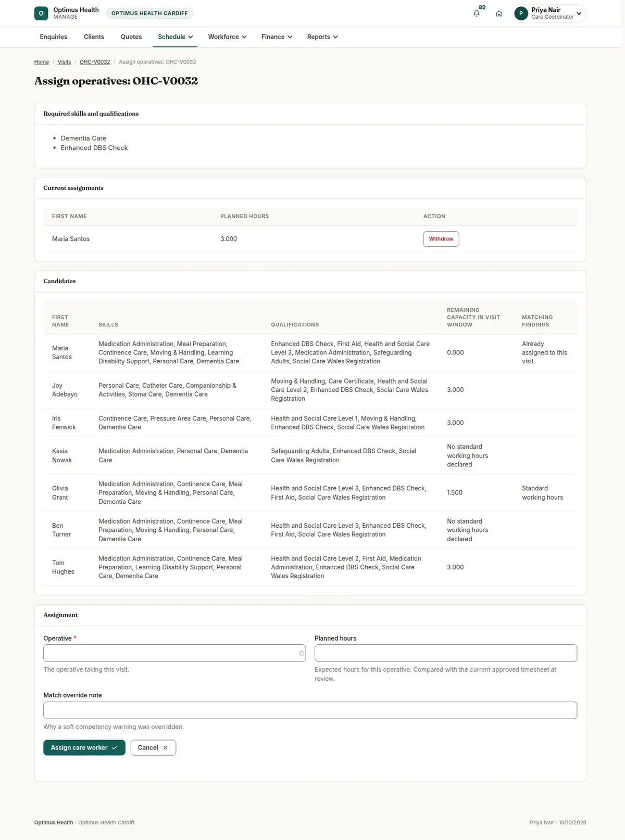Withdraw Maria Santos from the visit
Image resolution: width=625 pixels, height=840 pixels.
pos(441,239)
